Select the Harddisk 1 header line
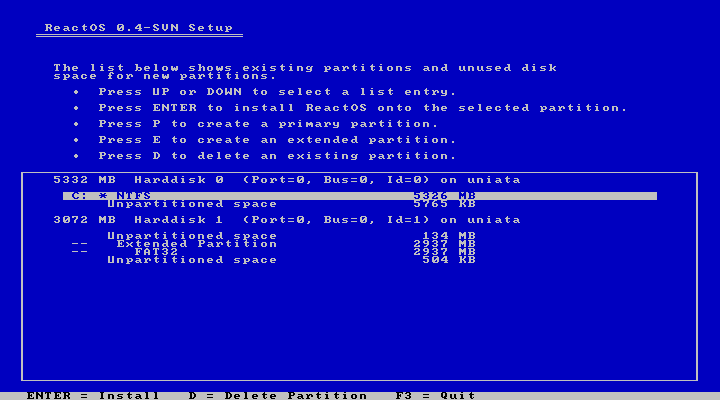720x400 pixels. (x=287, y=220)
